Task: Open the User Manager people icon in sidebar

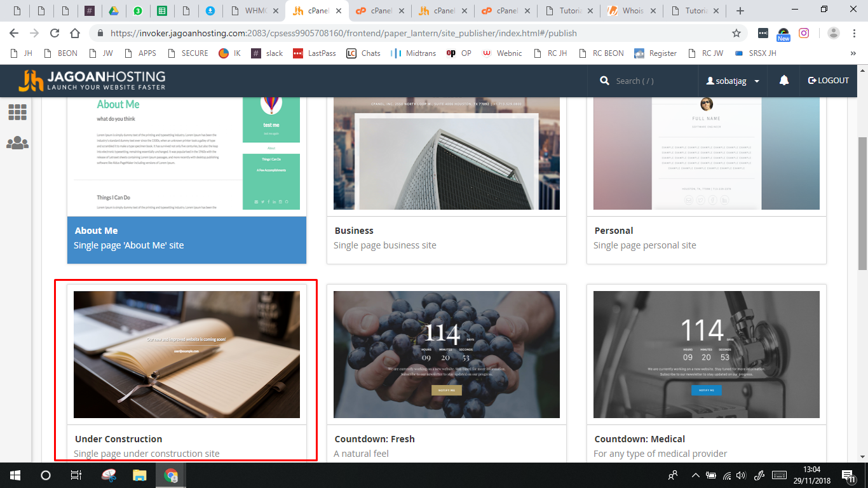Action: pos(17,143)
